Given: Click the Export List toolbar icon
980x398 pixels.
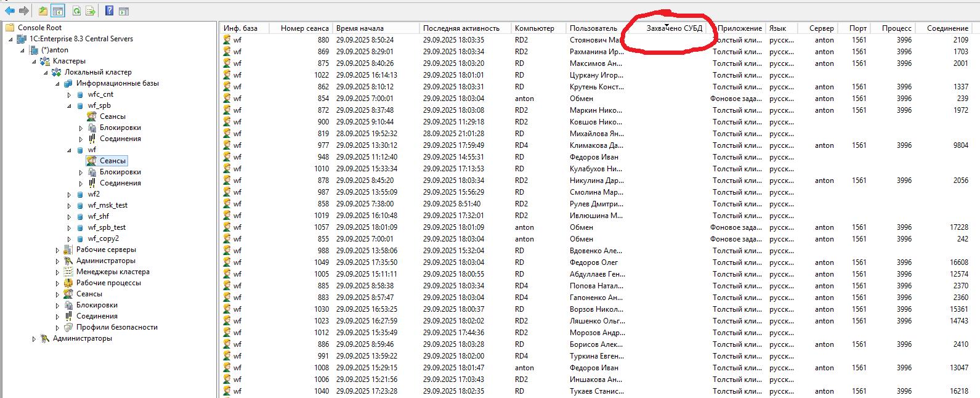Looking at the screenshot, I should click(x=91, y=10).
